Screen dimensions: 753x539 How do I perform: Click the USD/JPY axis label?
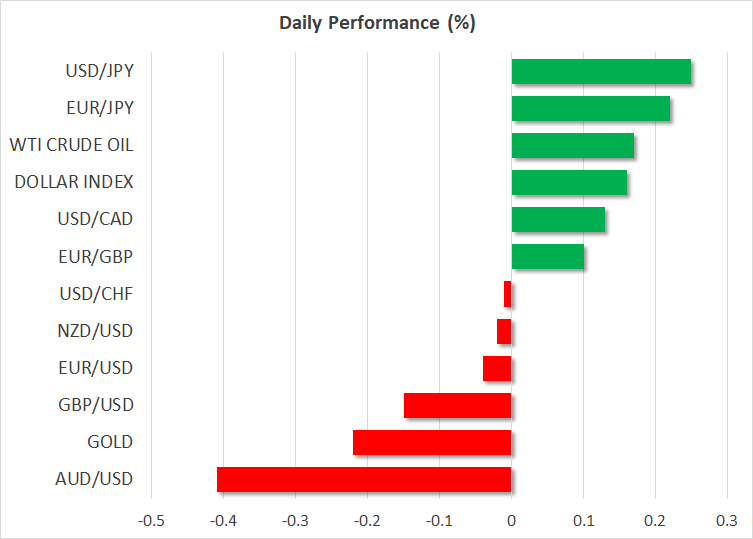point(101,71)
